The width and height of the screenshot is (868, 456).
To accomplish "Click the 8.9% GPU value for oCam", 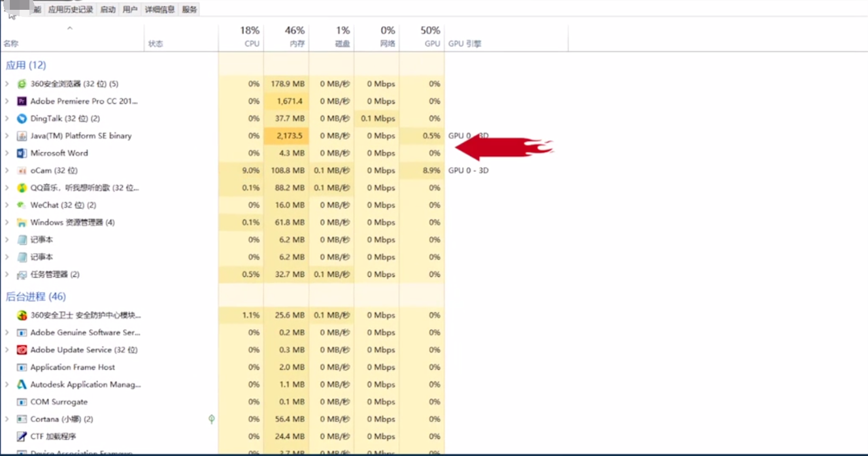I will click(x=431, y=171).
